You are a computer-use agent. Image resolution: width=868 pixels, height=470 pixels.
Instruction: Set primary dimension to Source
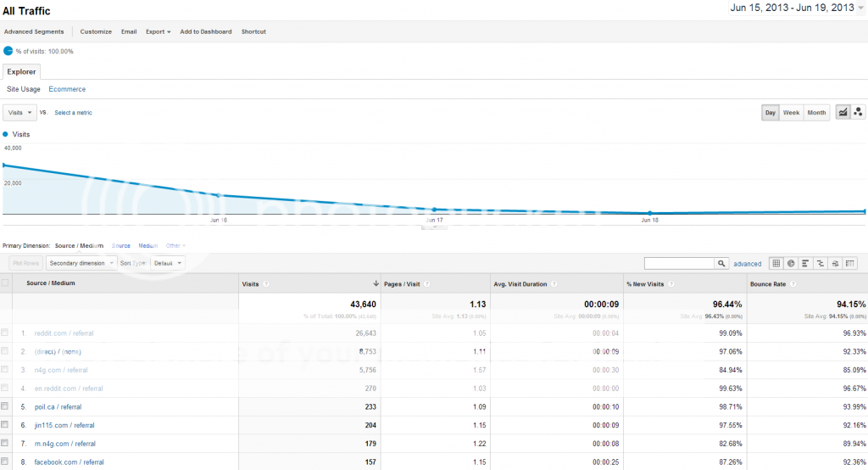tap(120, 245)
